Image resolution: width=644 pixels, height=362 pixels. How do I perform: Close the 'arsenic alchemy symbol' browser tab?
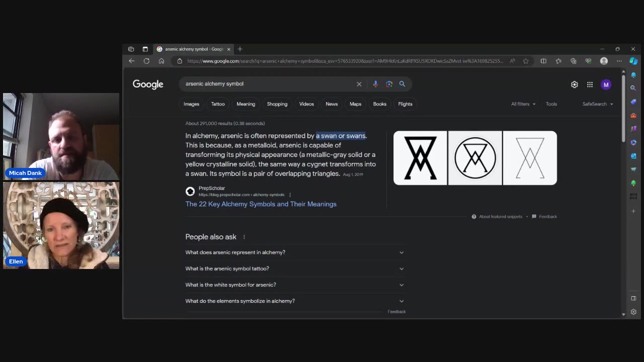(228, 49)
